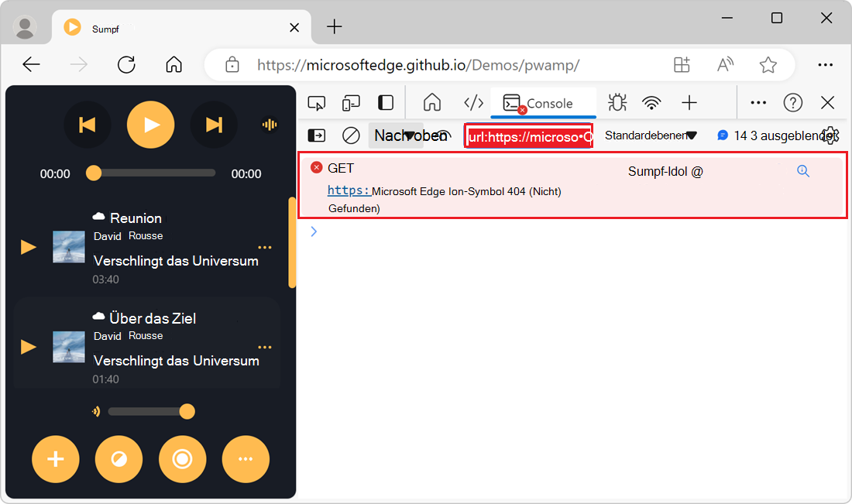Toggle the audio visualizer icon
This screenshot has height=504, width=852.
pyautogui.click(x=269, y=124)
